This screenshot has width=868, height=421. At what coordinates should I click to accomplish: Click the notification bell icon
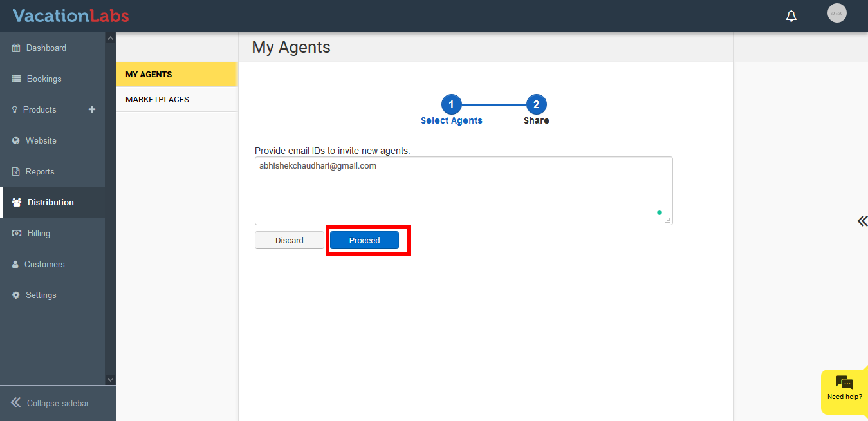(x=791, y=16)
